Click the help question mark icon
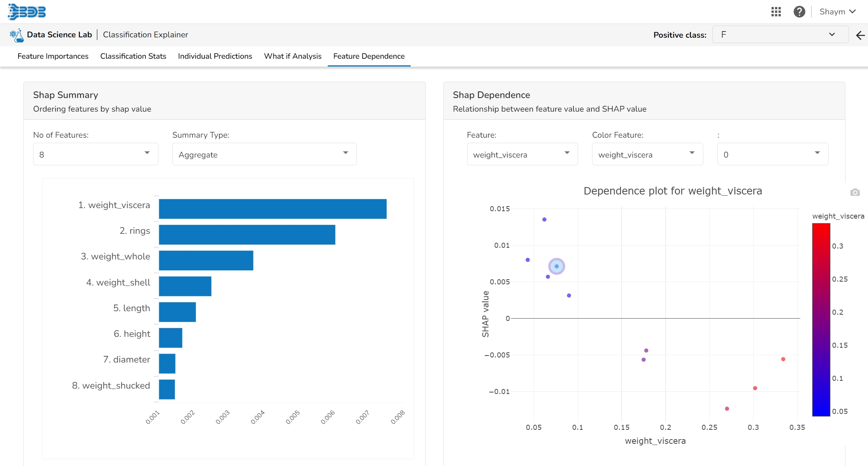 click(799, 12)
